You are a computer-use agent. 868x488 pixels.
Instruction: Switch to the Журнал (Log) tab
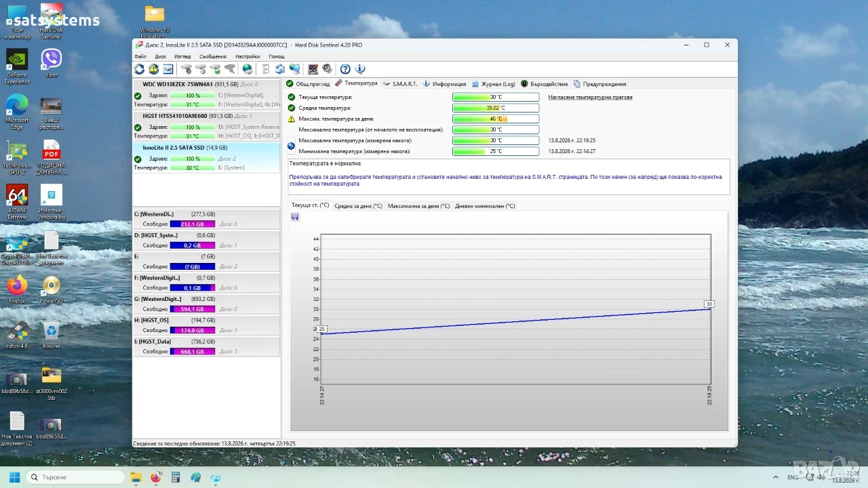(x=493, y=84)
